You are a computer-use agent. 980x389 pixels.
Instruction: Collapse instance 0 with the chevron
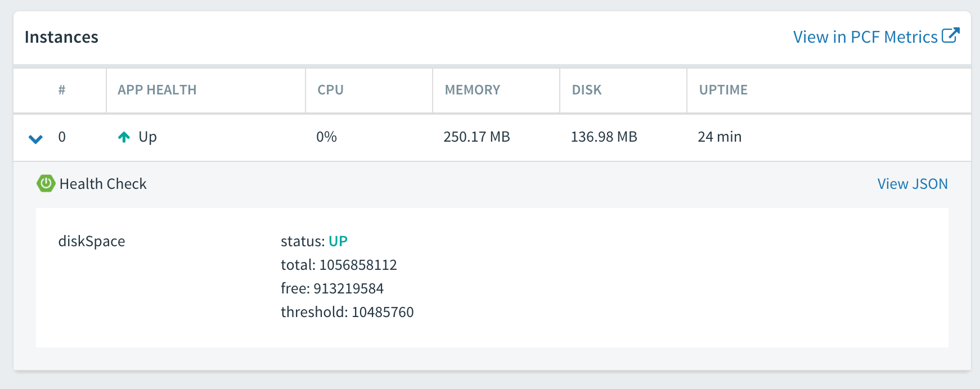(35, 138)
